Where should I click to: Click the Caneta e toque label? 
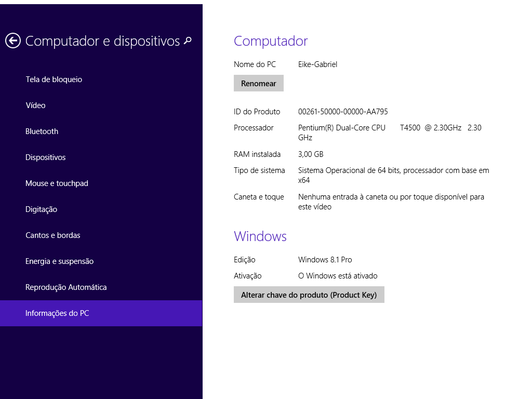point(259,197)
